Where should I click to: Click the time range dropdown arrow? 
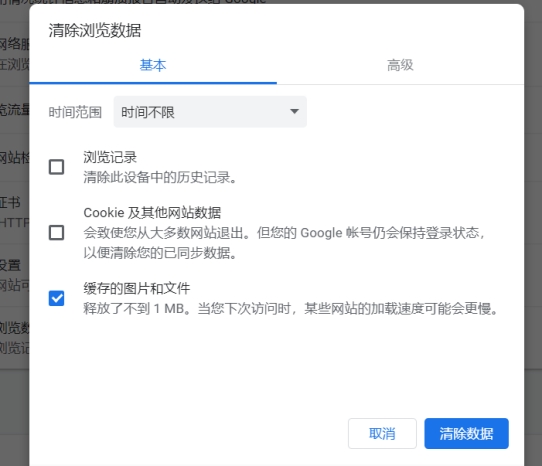(x=294, y=112)
